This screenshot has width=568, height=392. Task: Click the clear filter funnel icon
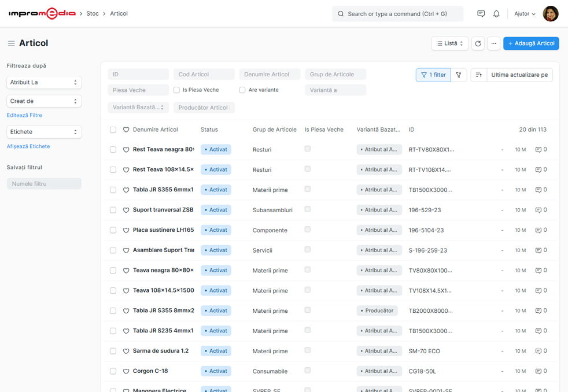459,75
